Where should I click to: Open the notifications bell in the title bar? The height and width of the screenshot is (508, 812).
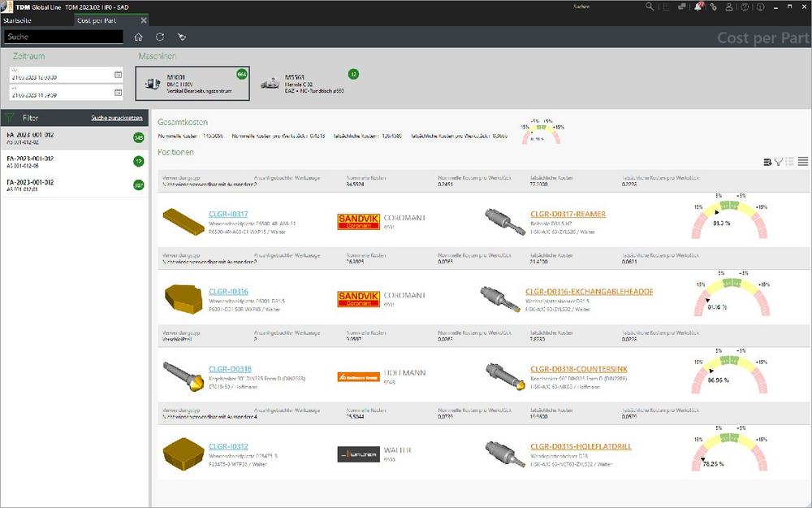[698, 7]
